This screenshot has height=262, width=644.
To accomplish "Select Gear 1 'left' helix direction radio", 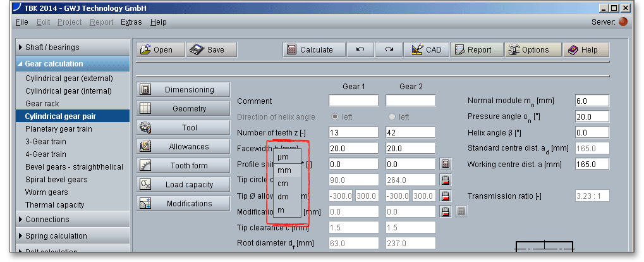I will pos(335,117).
